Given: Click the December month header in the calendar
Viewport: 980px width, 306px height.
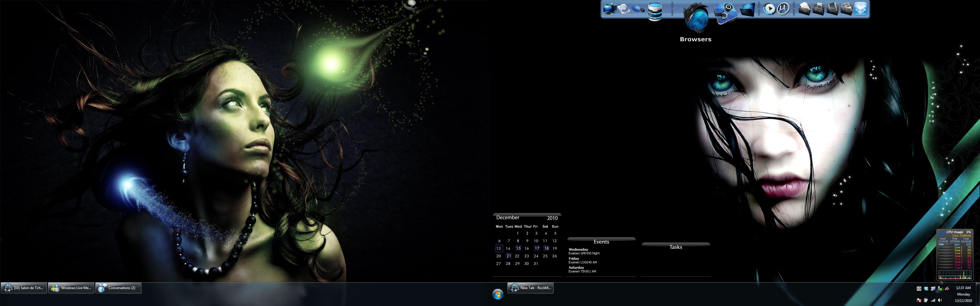Looking at the screenshot, I should click(508, 217).
